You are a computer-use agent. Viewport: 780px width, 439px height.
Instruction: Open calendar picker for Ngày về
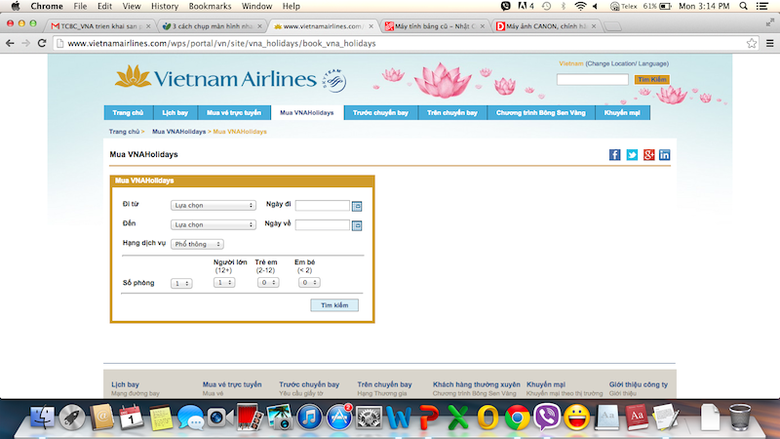click(357, 225)
